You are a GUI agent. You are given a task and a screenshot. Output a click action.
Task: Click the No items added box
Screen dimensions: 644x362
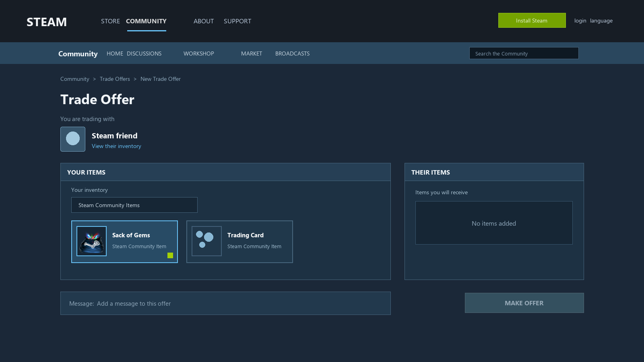point(494,223)
